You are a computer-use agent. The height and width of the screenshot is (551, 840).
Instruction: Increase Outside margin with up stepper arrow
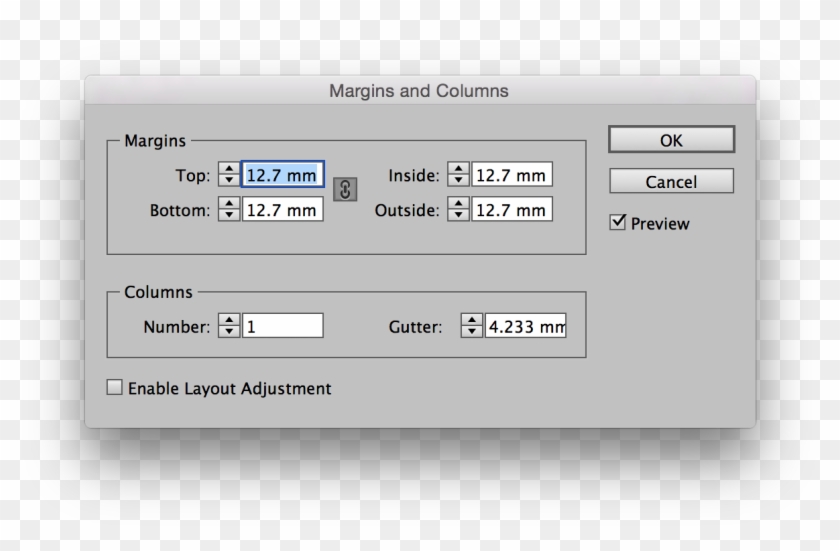[x=458, y=203]
